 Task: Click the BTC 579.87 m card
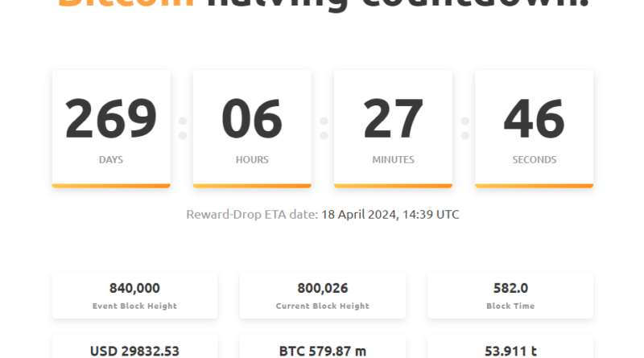(322, 349)
